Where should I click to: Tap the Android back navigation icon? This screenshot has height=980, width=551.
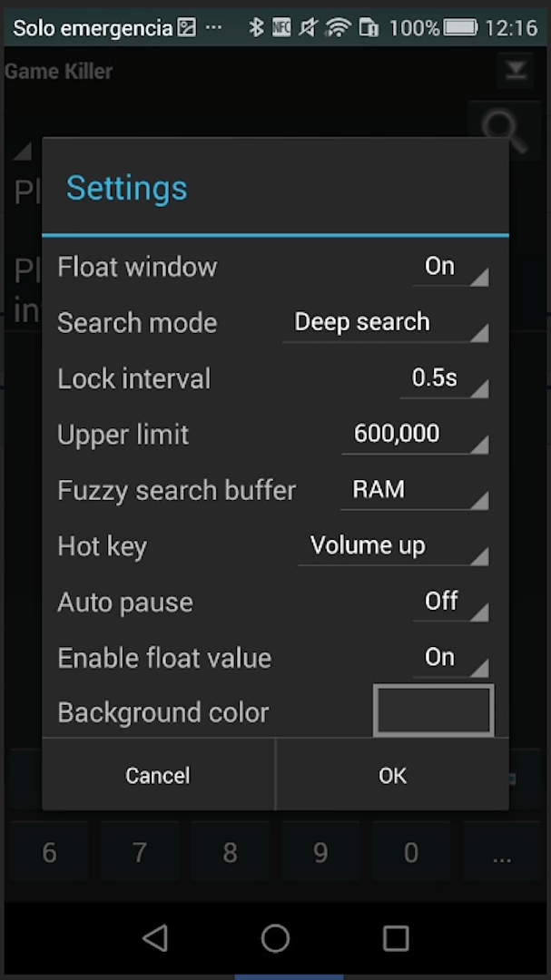[x=155, y=937]
